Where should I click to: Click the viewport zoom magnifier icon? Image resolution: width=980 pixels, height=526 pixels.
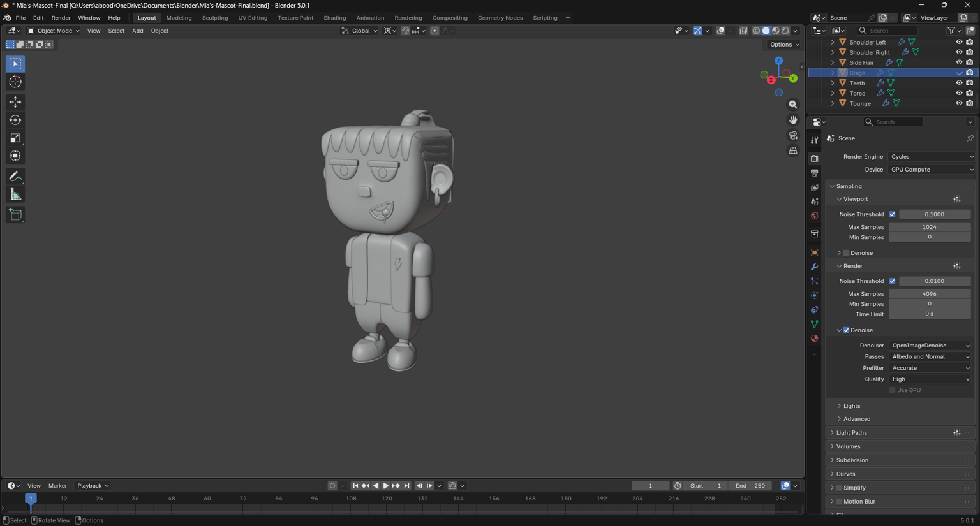(793, 105)
